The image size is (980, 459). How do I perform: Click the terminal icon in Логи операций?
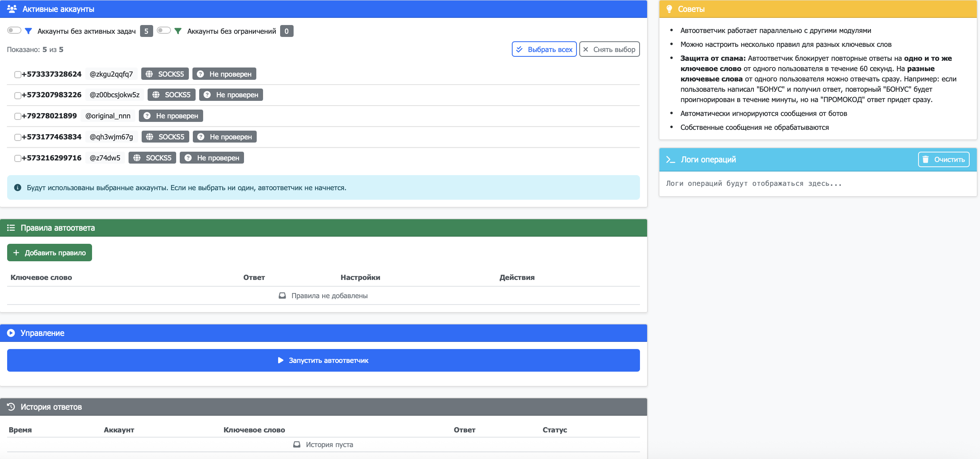pyautogui.click(x=671, y=160)
